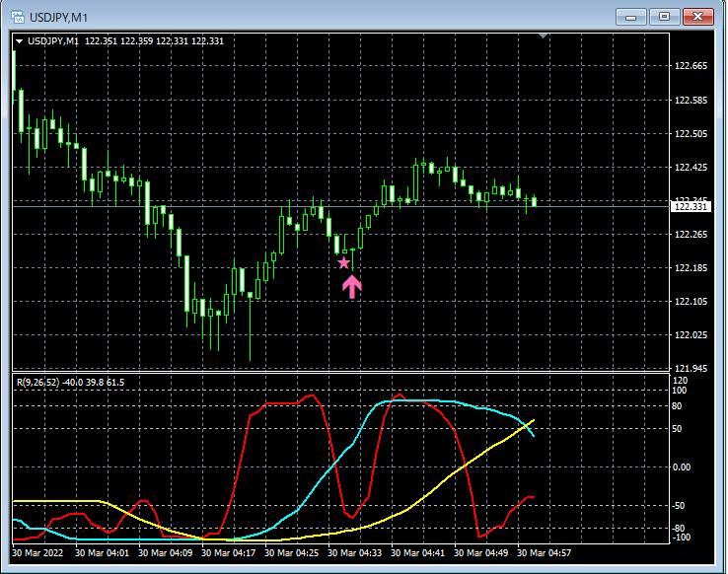This screenshot has height=574, width=728.
Task: Click the 30 Mar 04:01 time label
Action: 102,553
